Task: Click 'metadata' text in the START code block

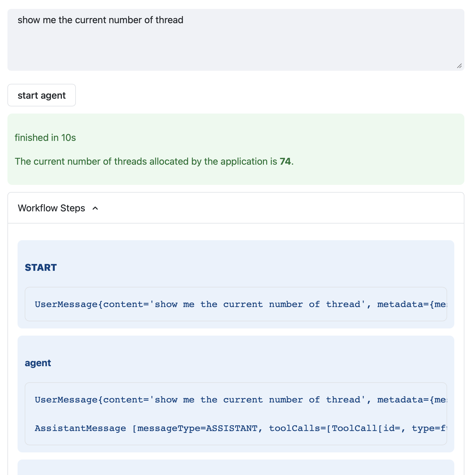Action: (400, 305)
